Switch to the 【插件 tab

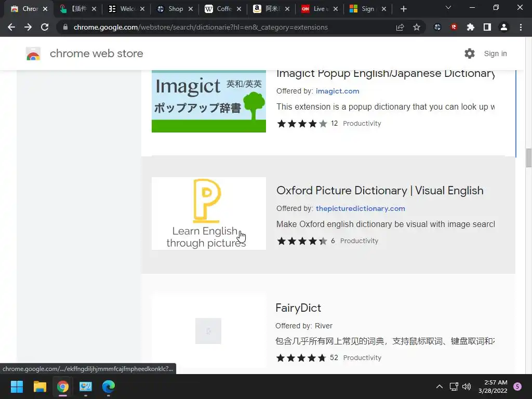[73, 9]
